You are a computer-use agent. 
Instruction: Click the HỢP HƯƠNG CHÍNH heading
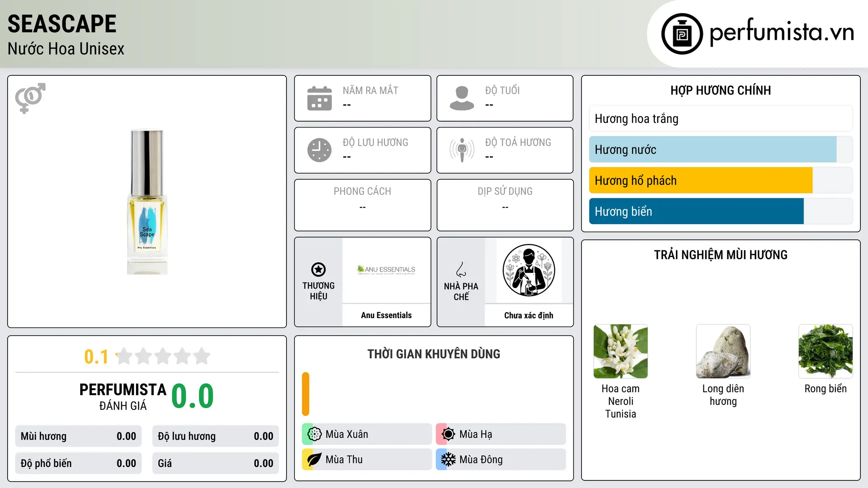[721, 90]
